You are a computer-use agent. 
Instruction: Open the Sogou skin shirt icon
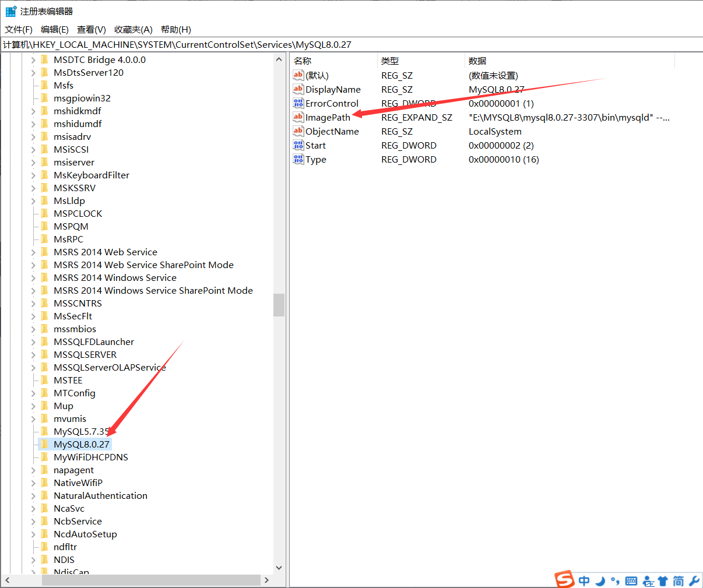pos(663,580)
